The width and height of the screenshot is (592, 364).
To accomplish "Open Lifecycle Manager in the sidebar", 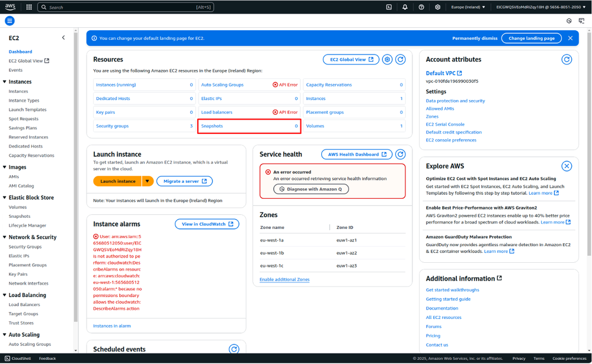I will [x=27, y=225].
